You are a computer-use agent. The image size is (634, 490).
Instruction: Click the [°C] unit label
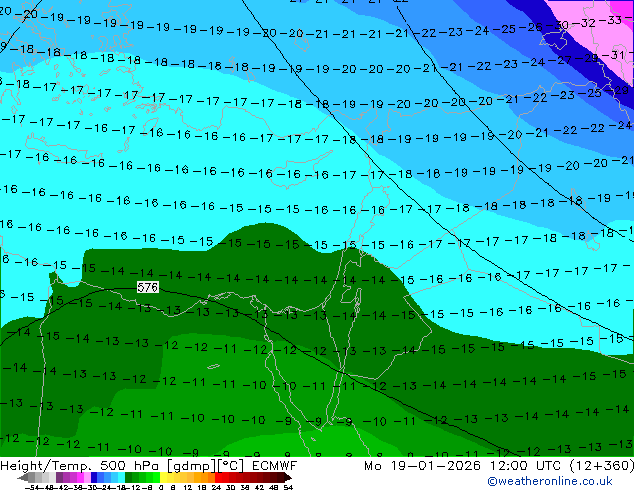click(231, 466)
